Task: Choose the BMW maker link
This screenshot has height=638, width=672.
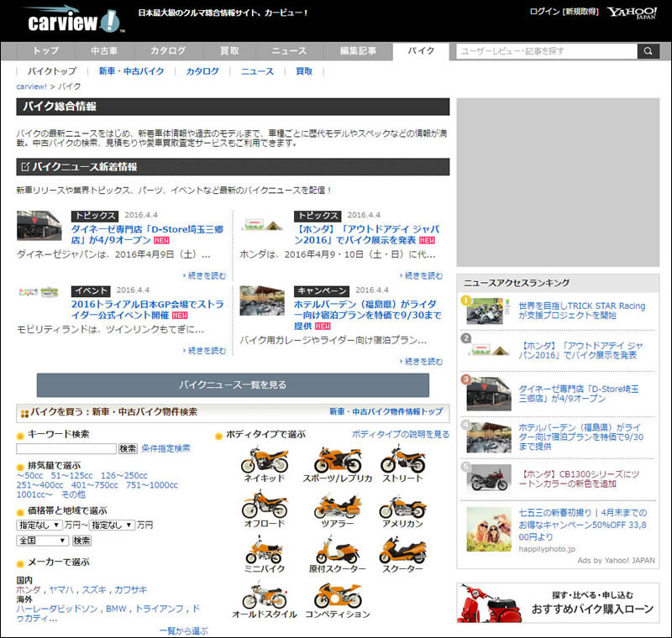Action: click(x=116, y=609)
